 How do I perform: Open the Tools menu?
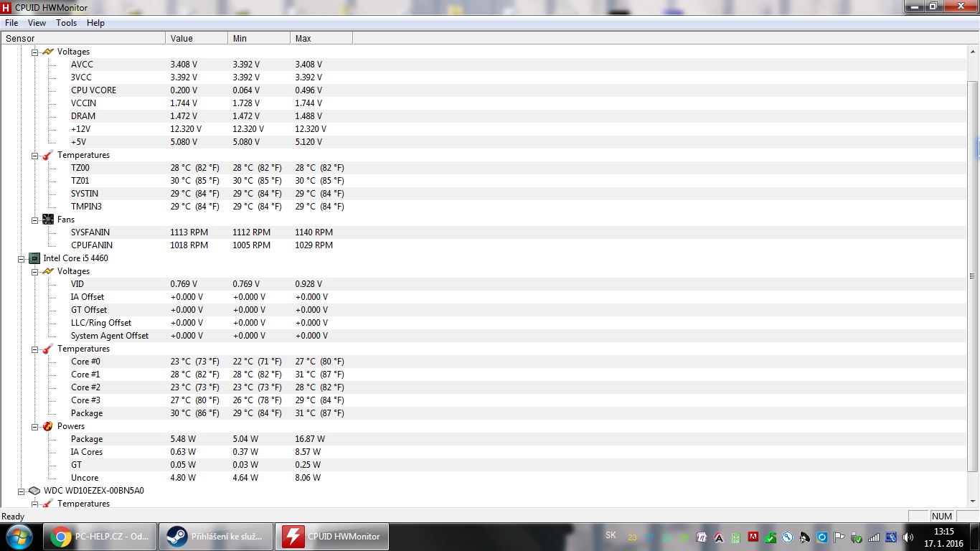click(x=66, y=23)
